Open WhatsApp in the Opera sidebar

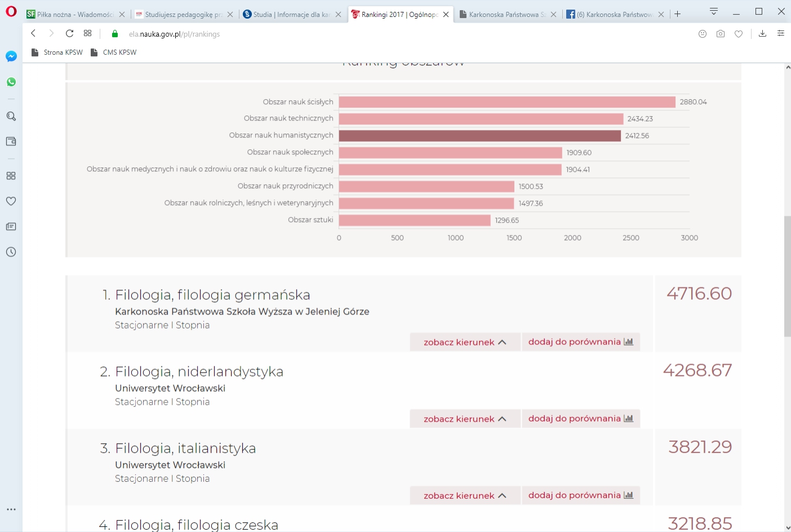click(x=11, y=82)
